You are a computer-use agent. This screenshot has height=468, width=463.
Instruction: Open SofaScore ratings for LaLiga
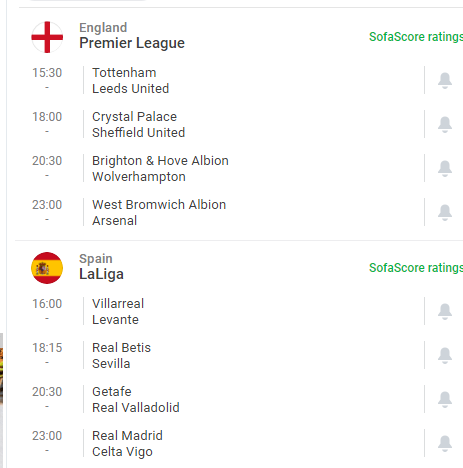(x=416, y=268)
